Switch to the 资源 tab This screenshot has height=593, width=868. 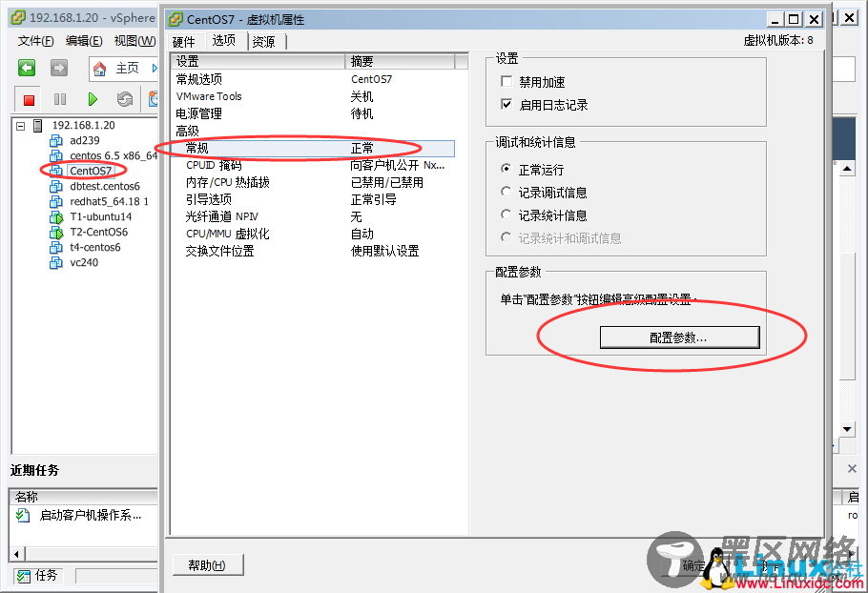point(264,42)
